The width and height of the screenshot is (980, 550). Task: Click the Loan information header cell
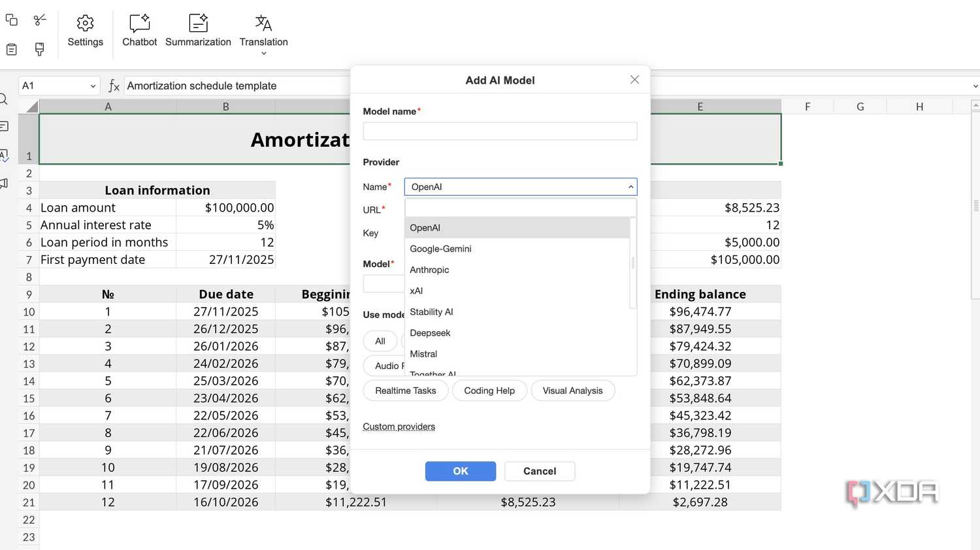pyautogui.click(x=157, y=190)
